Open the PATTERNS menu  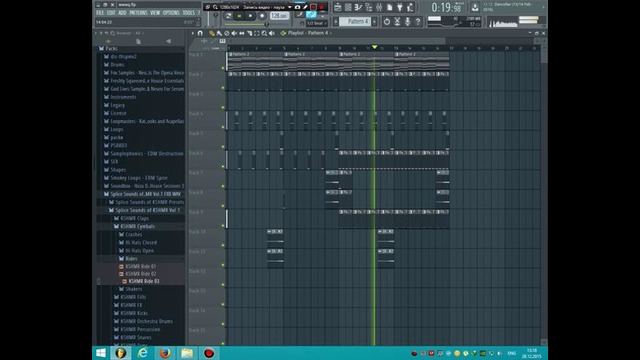[x=138, y=13]
